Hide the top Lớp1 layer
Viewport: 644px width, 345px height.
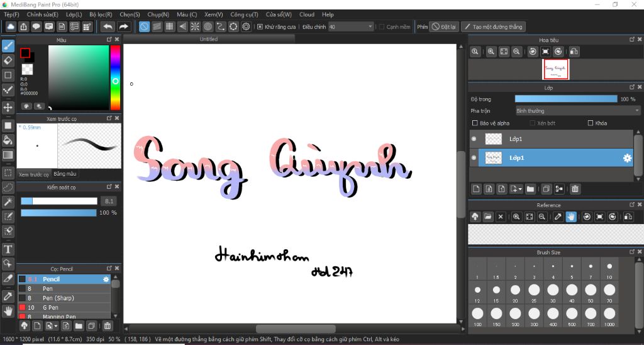[x=474, y=139]
